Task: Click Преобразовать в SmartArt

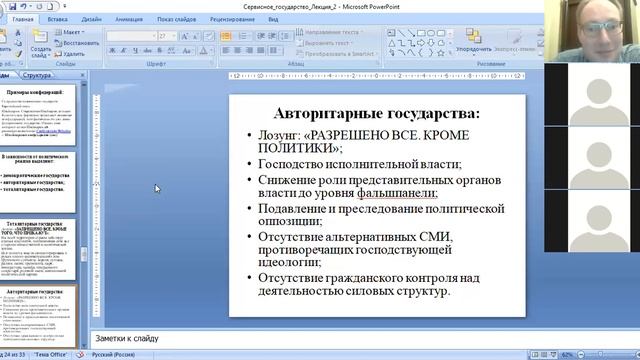Action: click(x=337, y=53)
